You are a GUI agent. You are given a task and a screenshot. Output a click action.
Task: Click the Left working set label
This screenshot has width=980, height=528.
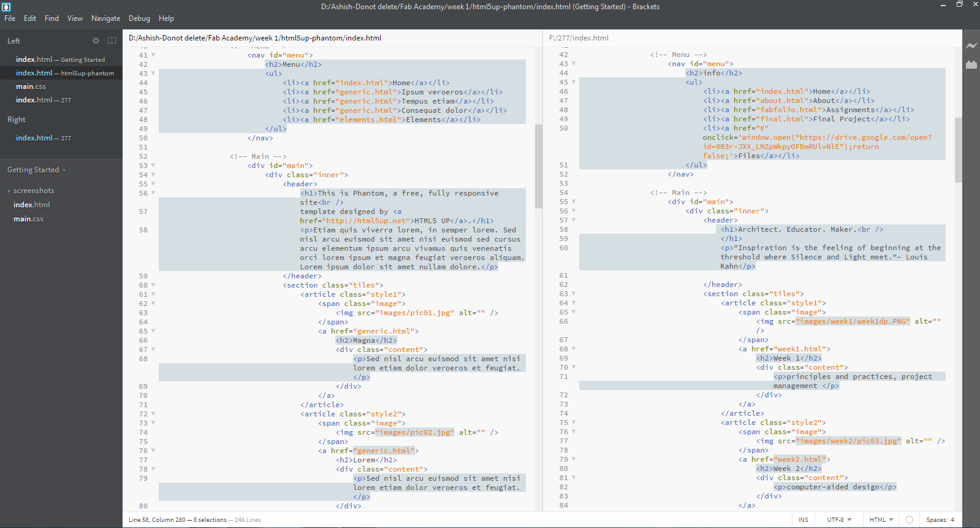pyautogui.click(x=13, y=41)
